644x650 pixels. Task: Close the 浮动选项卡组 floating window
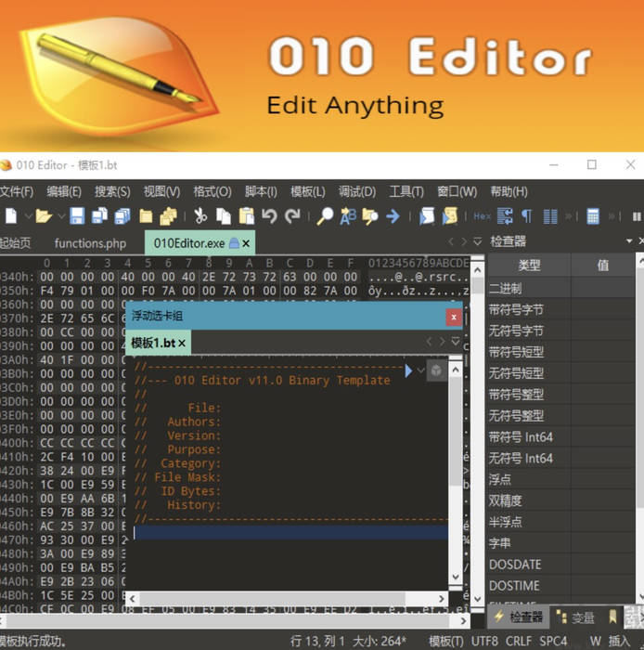tap(453, 317)
